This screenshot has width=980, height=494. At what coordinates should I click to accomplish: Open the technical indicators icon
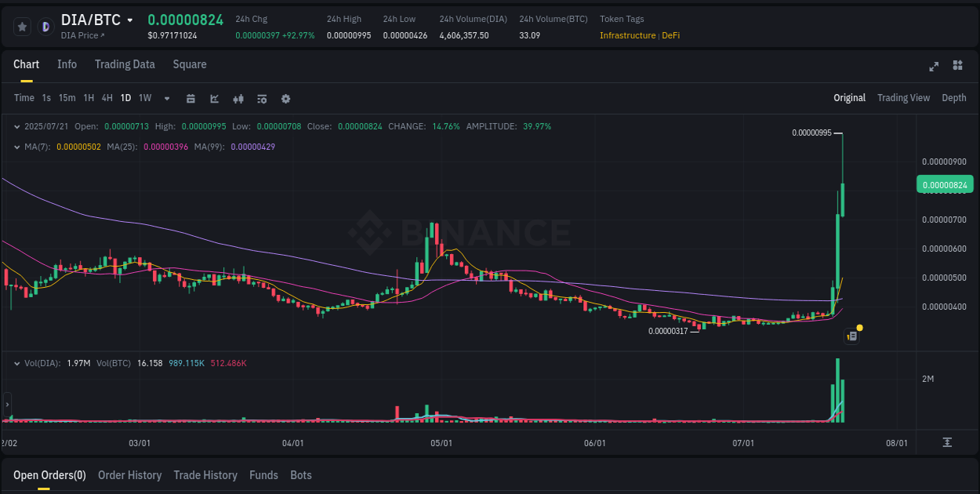coord(238,99)
